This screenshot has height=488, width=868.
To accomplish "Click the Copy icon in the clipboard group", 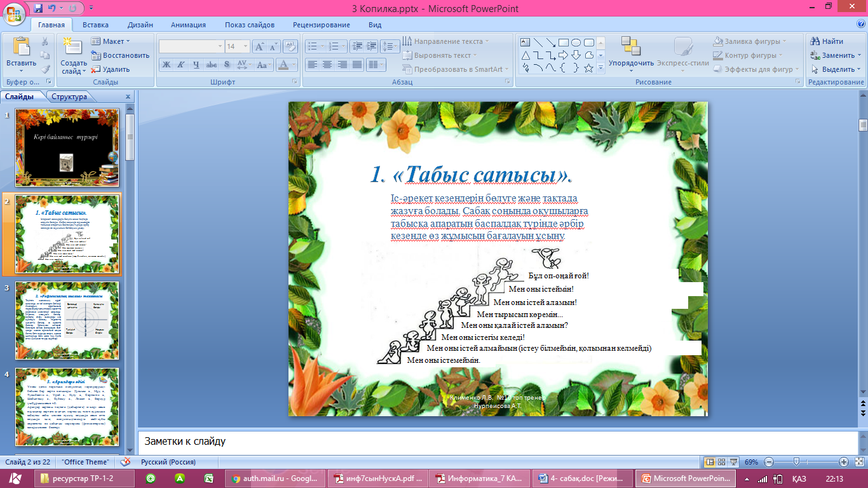I will point(45,55).
